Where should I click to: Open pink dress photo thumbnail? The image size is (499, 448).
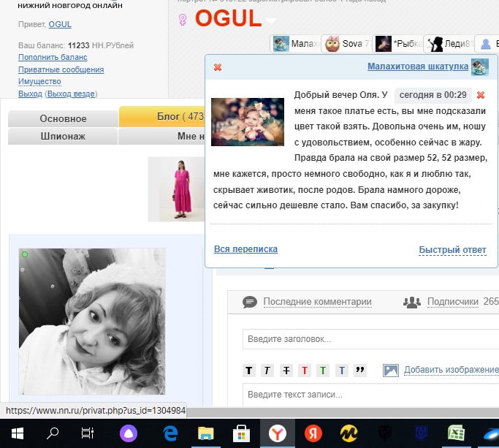click(x=176, y=189)
